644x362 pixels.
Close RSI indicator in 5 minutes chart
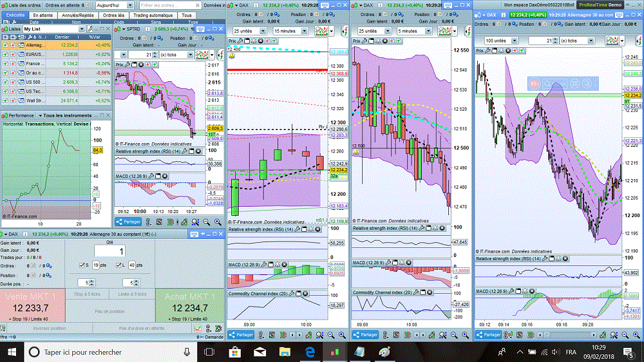click(x=442, y=228)
